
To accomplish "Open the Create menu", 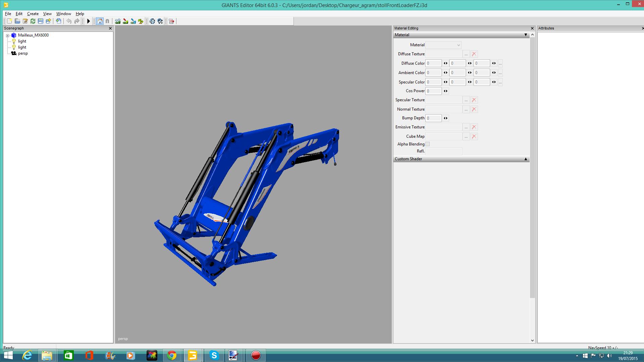I will [x=33, y=14].
